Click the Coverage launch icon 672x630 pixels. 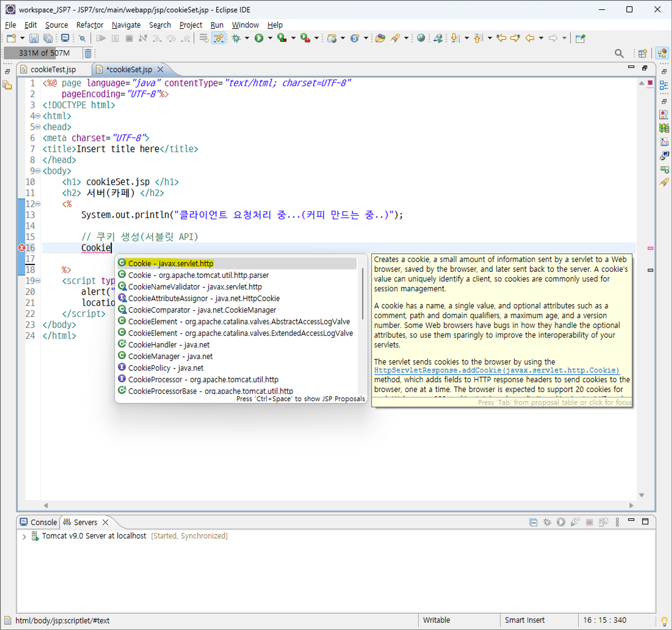[282, 38]
